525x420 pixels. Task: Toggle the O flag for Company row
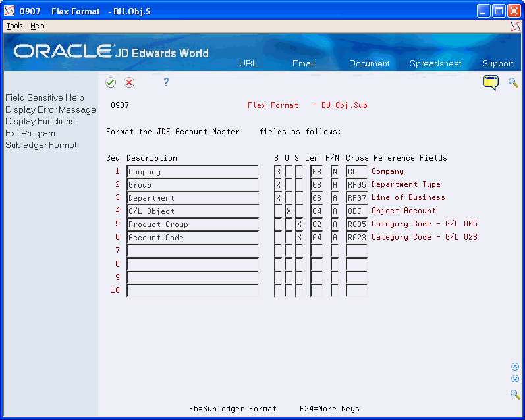289,172
